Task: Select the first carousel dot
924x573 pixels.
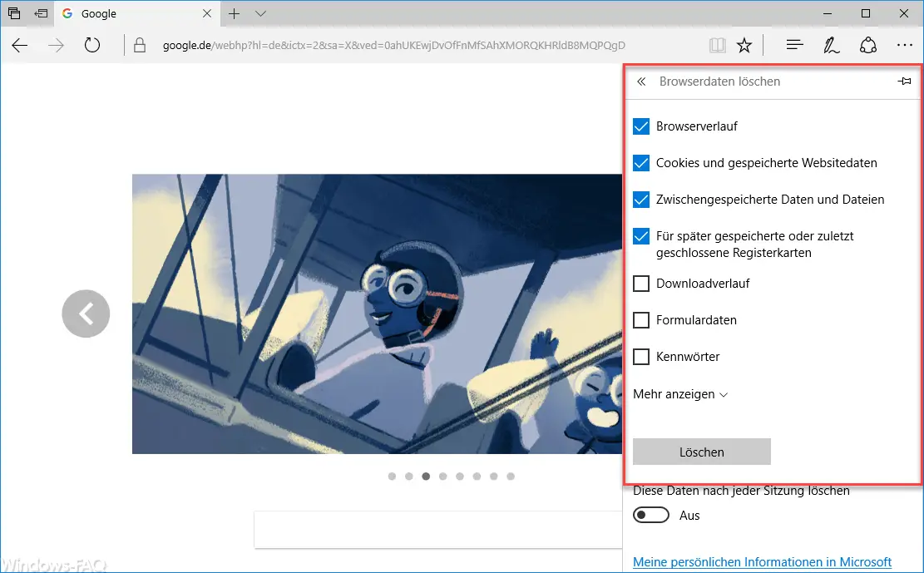Action: pyautogui.click(x=392, y=477)
